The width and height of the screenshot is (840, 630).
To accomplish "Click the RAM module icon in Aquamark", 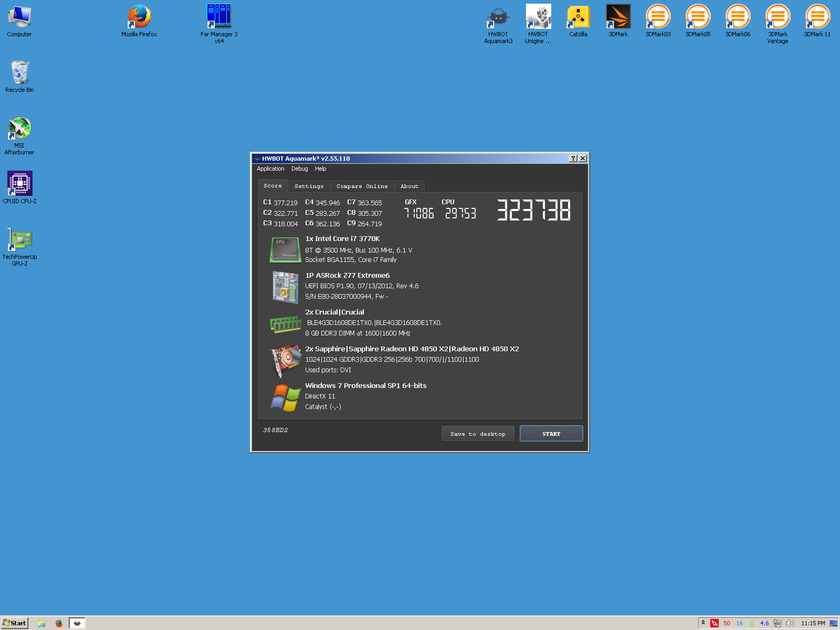I will [285, 324].
